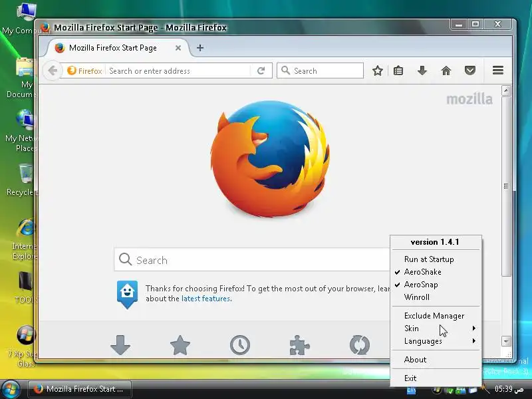Open a new tab with plus button
Viewport: 532px width, 399px height.
pos(200,48)
